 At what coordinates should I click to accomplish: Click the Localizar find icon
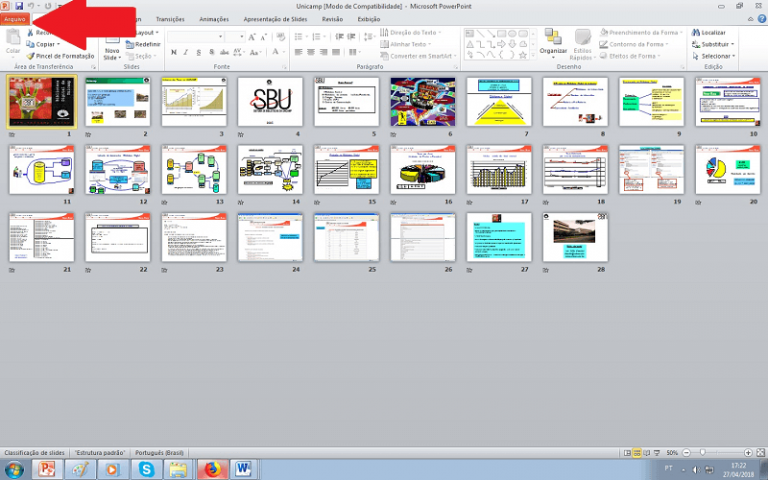(x=695, y=32)
